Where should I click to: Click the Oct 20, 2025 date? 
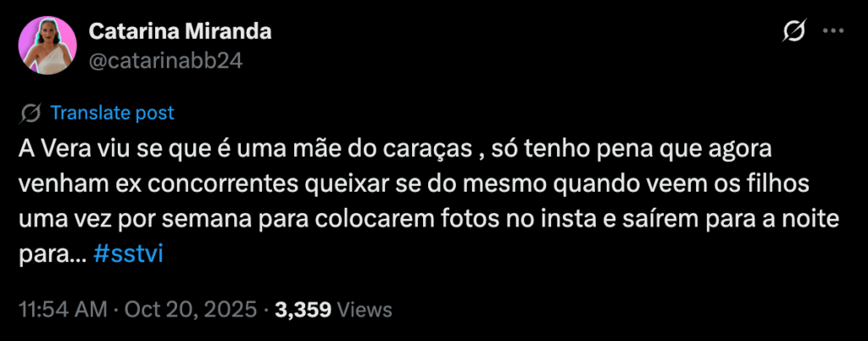(x=191, y=310)
